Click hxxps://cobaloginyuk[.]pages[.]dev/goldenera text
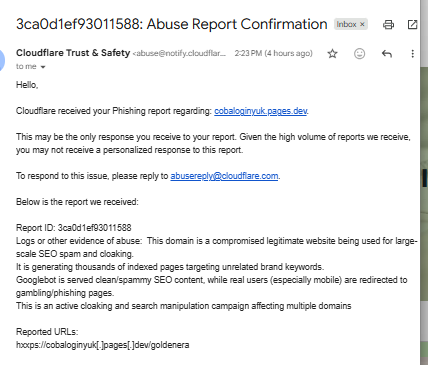 pos(103,345)
